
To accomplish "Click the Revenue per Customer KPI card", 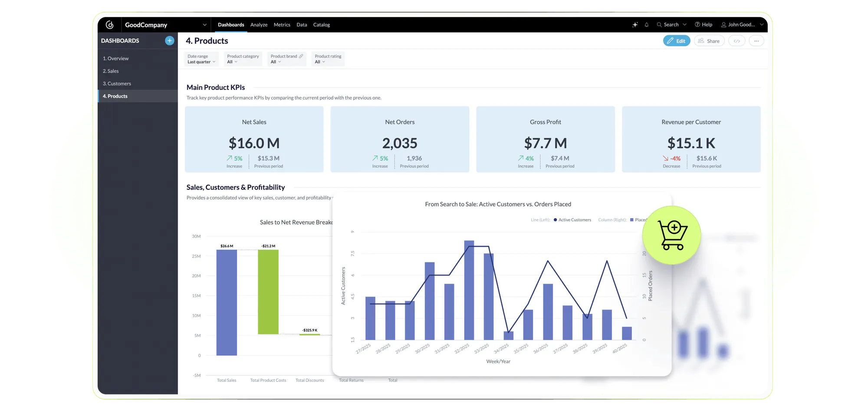I will (x=691, y=139).
